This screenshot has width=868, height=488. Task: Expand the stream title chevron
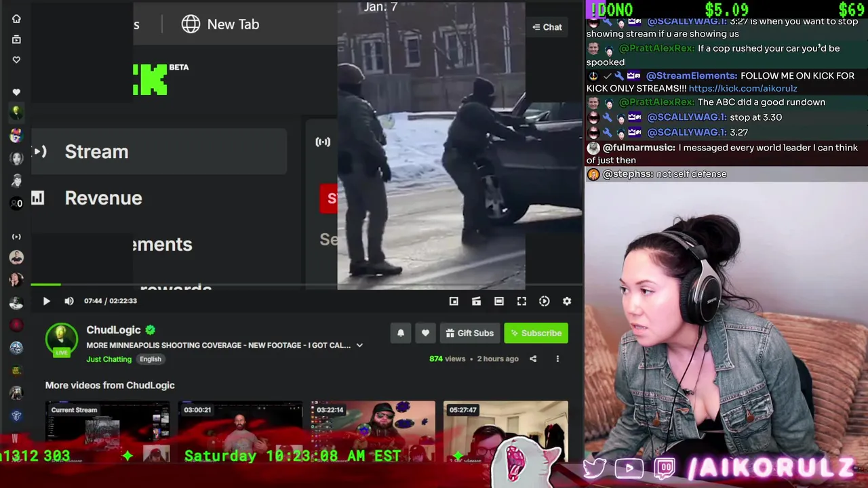[359, 346]
